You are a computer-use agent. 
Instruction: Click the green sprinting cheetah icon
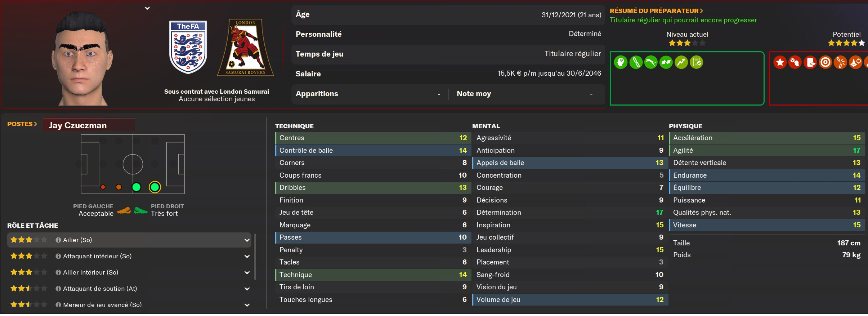click(x=651, y=62)
